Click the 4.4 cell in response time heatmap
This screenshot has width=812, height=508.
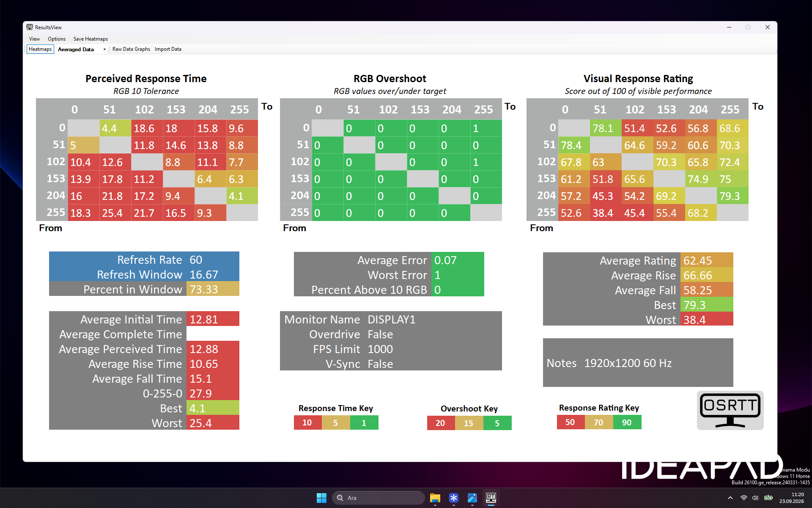115,128
